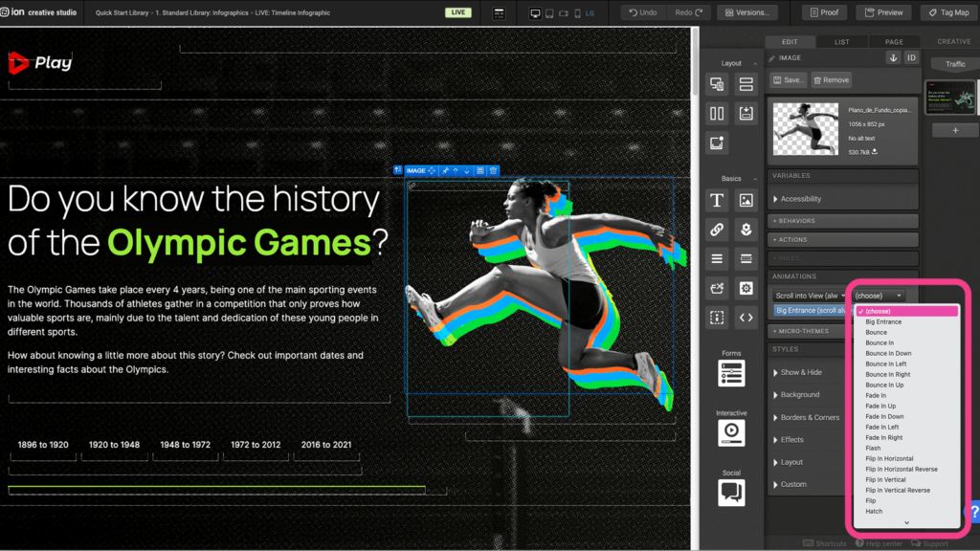Pick Flip In Horizontal Reverse animation
The height and width of the screenshot is (551, 980).
907,469
